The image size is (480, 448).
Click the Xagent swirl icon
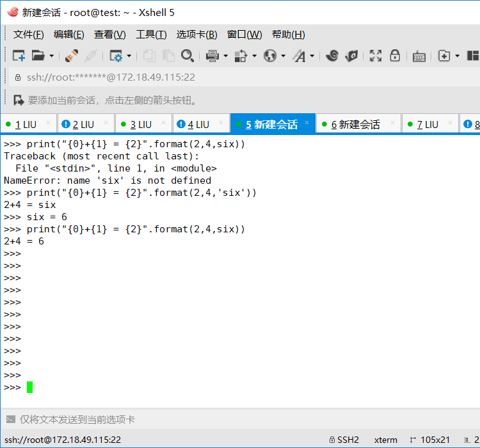click(332, 56)
